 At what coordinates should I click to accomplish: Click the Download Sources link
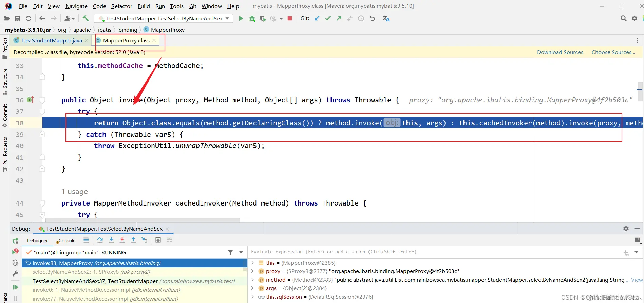click(x=560, y=52)
